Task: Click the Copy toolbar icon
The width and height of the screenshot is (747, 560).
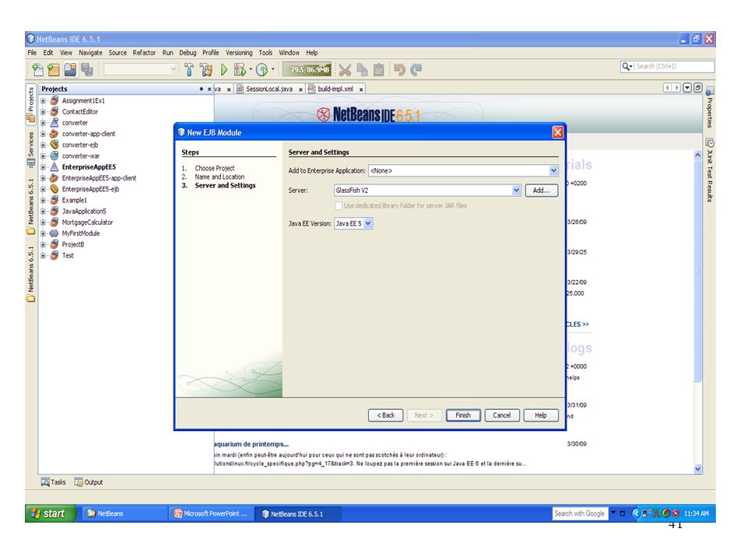Action: (362, 70)
